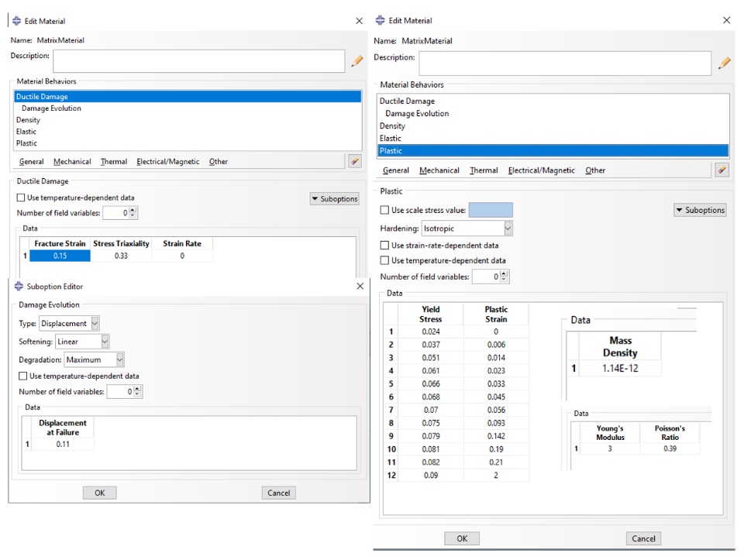Click Yield Stress cell 0.024
Screen dimensions: 744x560
[x=431, y=332]
